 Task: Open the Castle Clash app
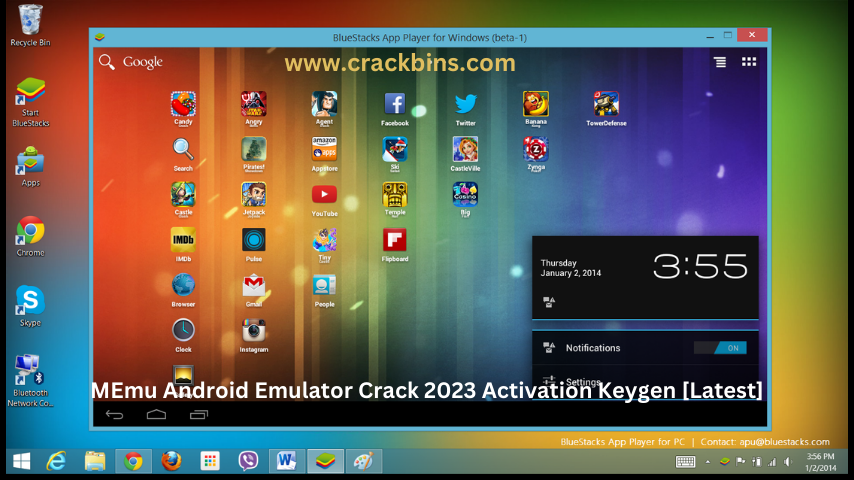tap(183, 195)
